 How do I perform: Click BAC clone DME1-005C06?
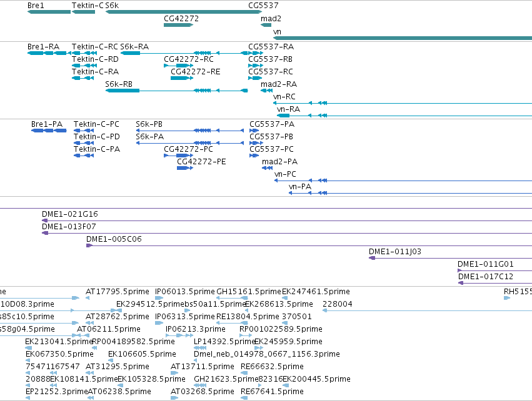[x=114, y=239]
